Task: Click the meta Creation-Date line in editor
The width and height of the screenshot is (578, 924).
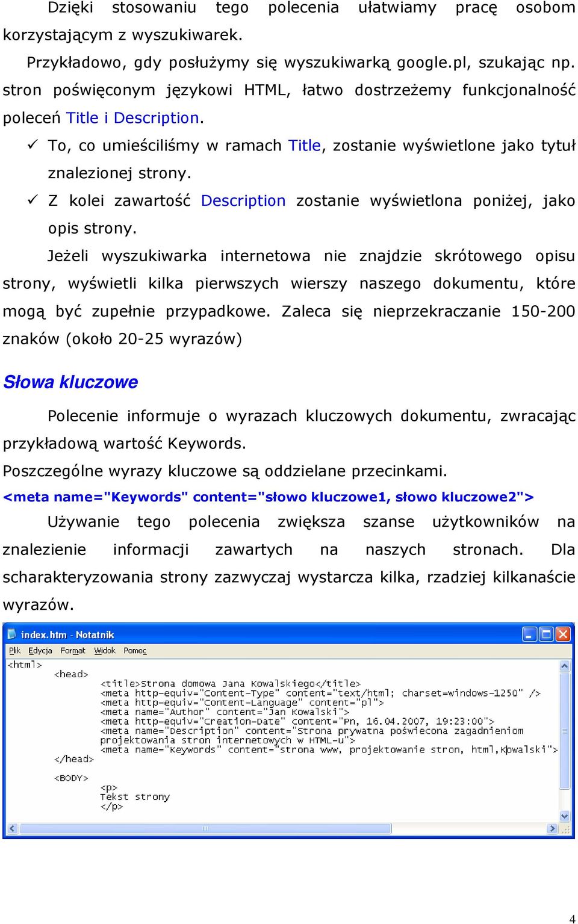Action: coord(297,721)
